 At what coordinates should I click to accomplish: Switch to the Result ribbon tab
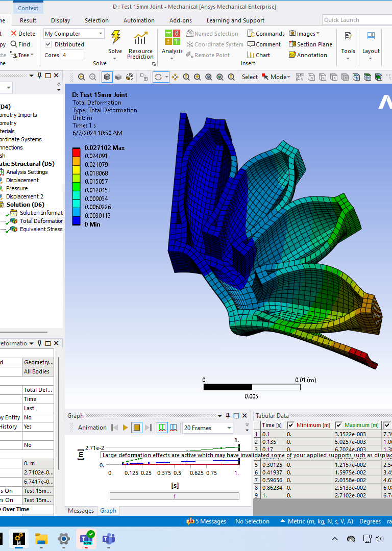tap(28, 20)
